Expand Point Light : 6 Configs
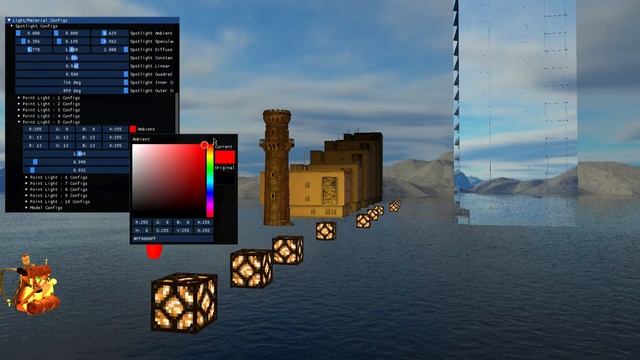Screen dimensions: 640x360 point(26,178)
